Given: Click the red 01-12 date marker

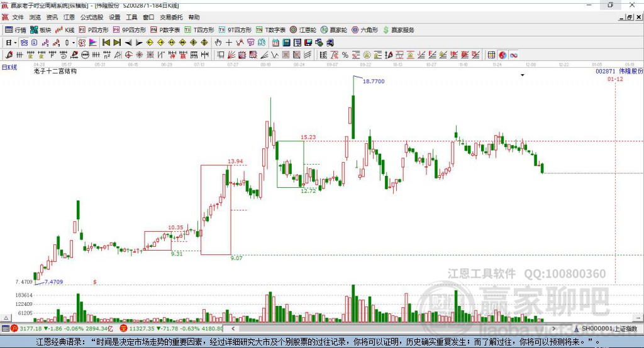Looking at the screenshot, I should [615, 79].
